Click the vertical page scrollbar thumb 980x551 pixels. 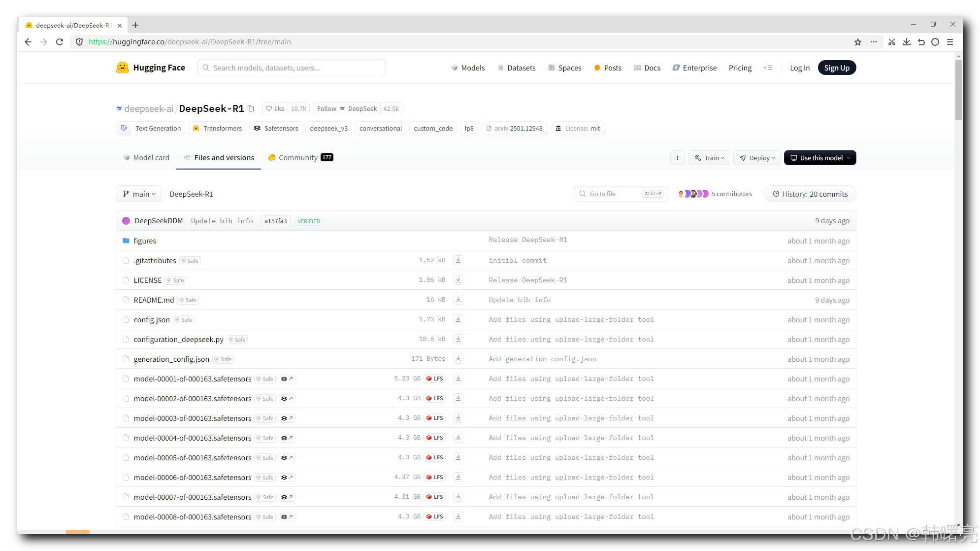(x=958, y=89)
